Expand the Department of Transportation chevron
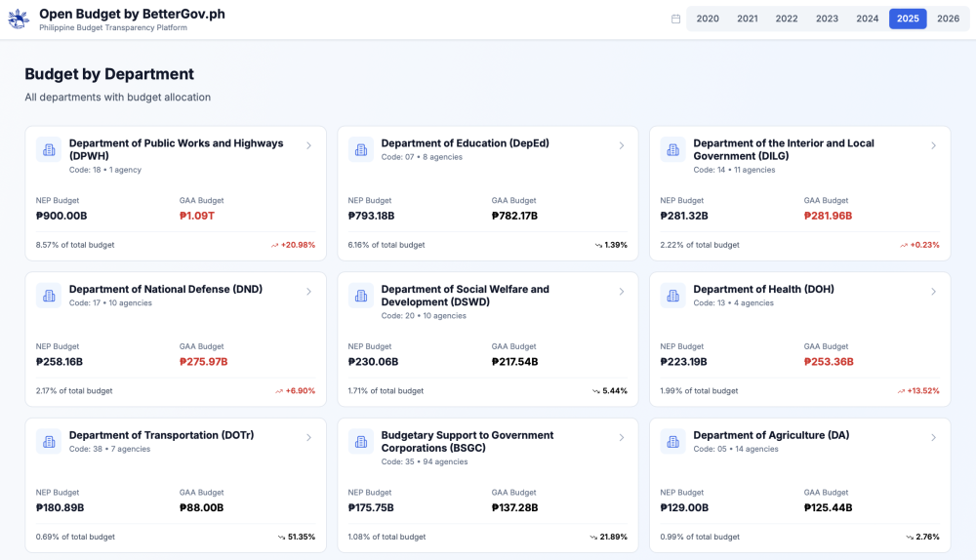Screen dimensions: 976x560 [x=308, y=438]
